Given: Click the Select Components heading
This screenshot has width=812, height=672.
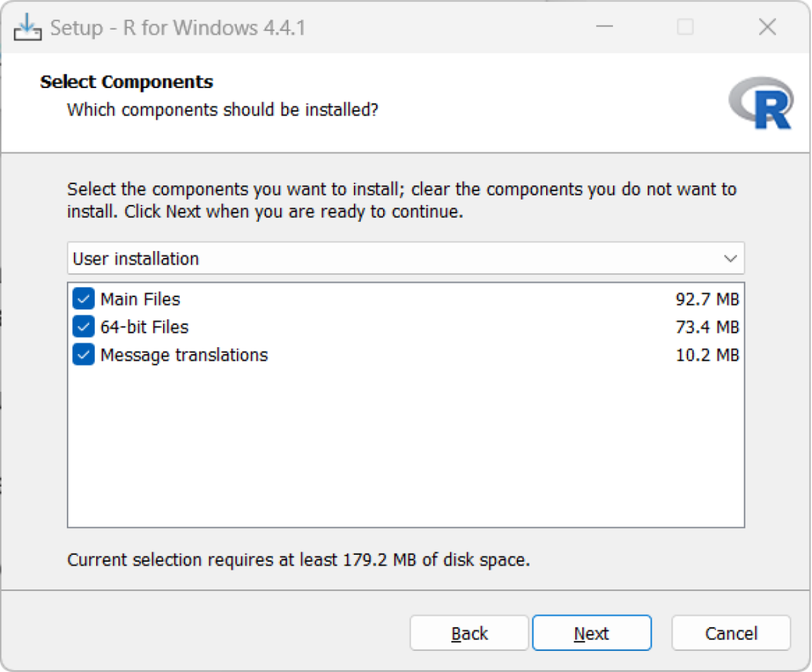Looking at the screenshot, I should (x=127, y=81).
